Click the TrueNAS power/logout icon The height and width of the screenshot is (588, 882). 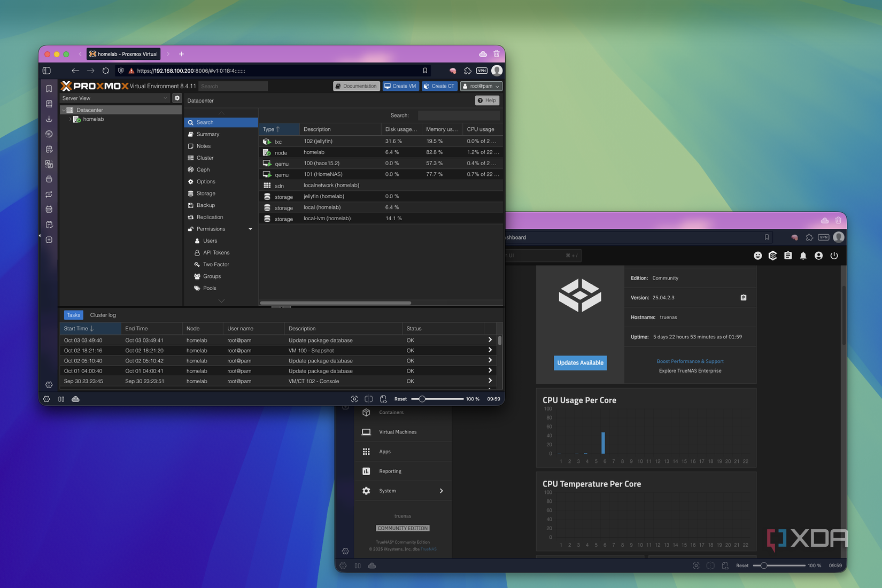pyautogui.click(x=834, y=256)
